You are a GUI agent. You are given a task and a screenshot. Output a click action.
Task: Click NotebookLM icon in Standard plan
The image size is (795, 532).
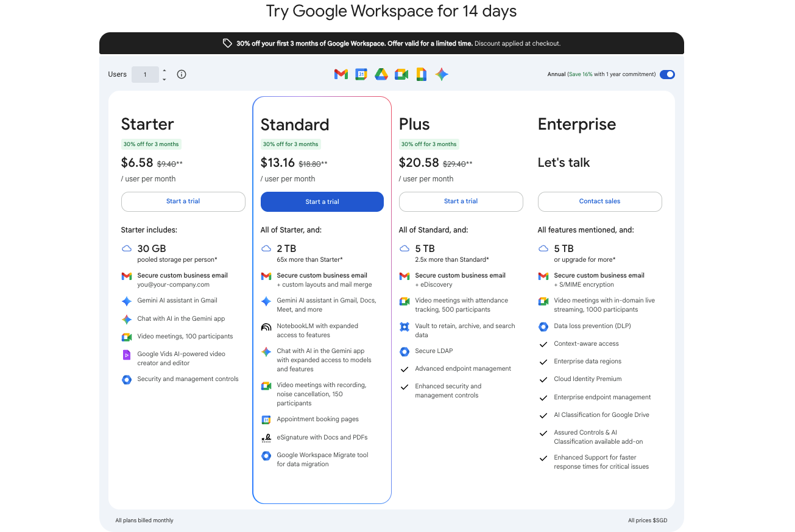click(266, 327)
